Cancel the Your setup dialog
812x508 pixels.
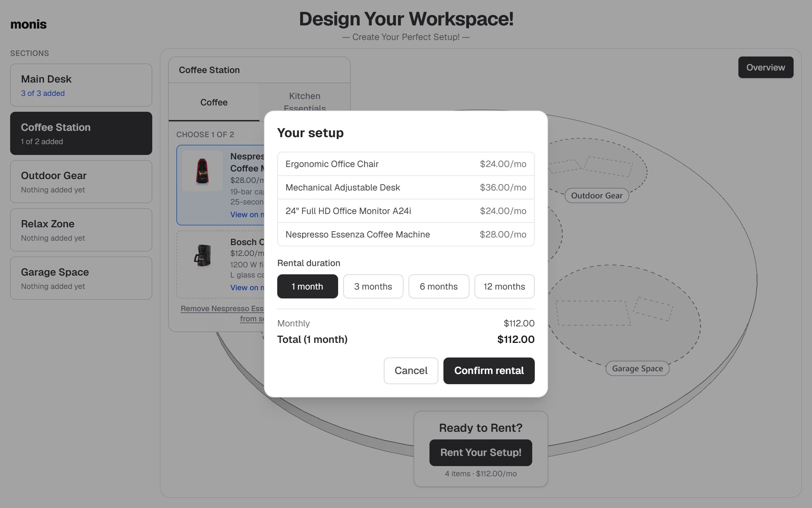[x=411, y=371]
